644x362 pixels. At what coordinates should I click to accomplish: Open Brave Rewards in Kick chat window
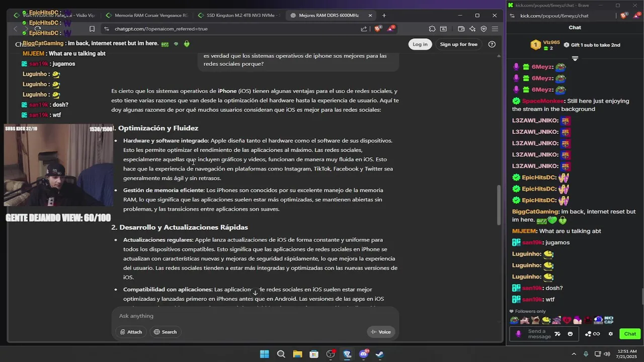click(636, 16)
